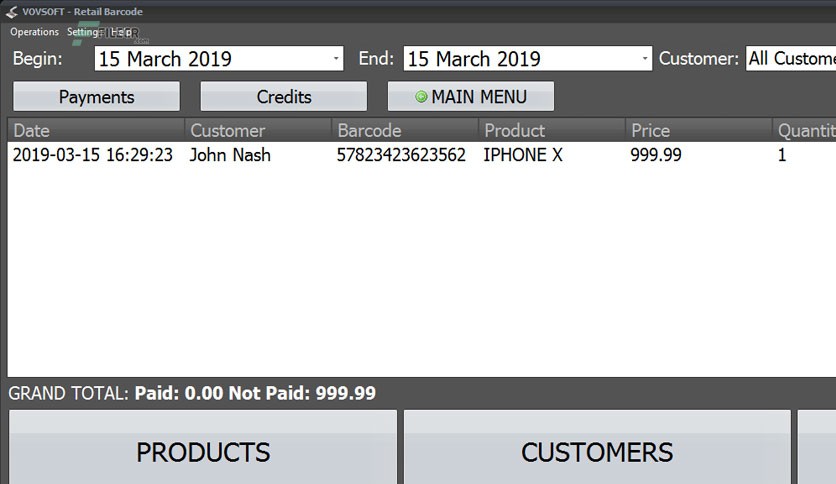Sort by the Quantity column header
This screenshot has width=836, height=484.
pos(805,130)
